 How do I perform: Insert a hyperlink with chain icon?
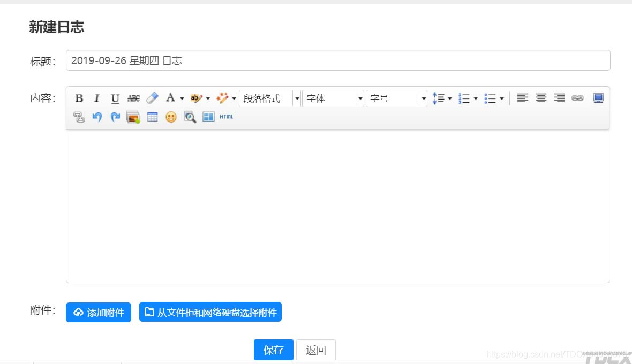pyautogui.click(x=577, y=98)
